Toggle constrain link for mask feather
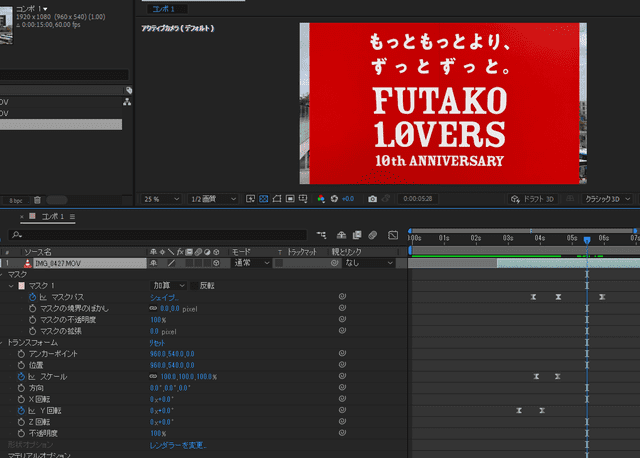 click(153, 308)
